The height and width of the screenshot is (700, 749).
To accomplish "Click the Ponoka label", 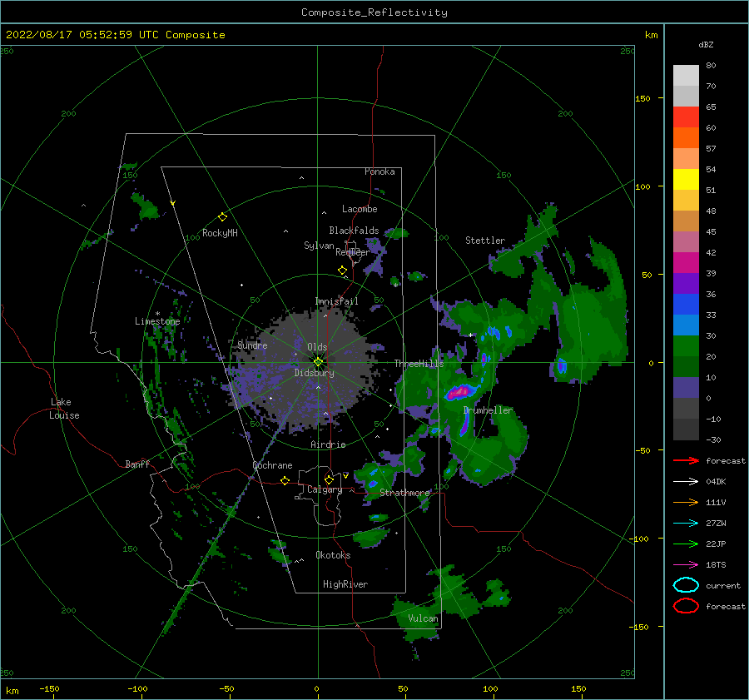I will [x=379, y=171].
